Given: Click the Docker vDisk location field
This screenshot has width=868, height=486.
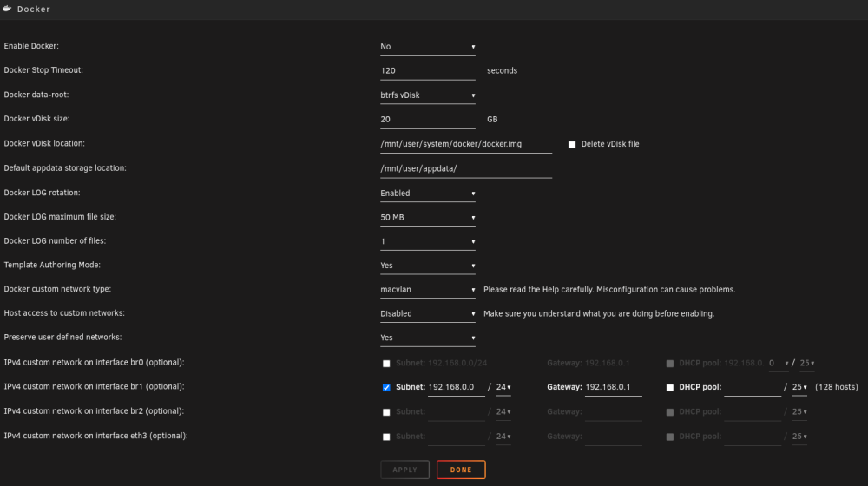Looking at the screenshot, I should point(465,144).
